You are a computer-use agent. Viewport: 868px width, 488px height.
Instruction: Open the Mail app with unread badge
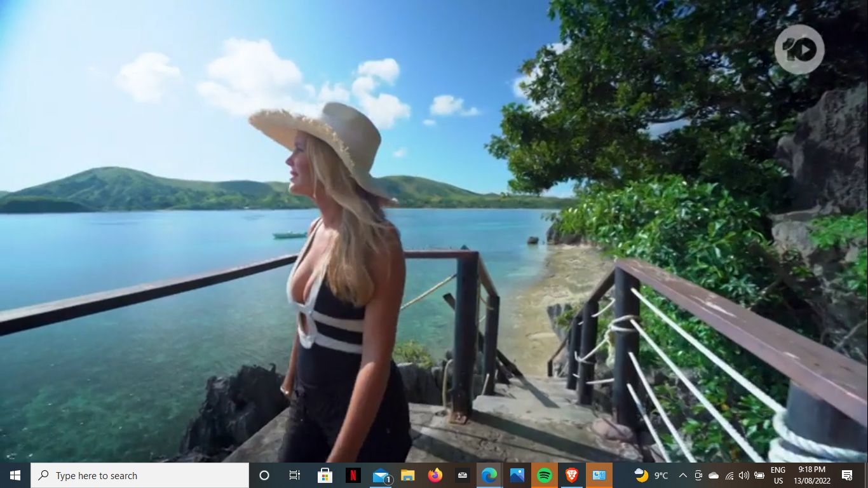(381, 475)
